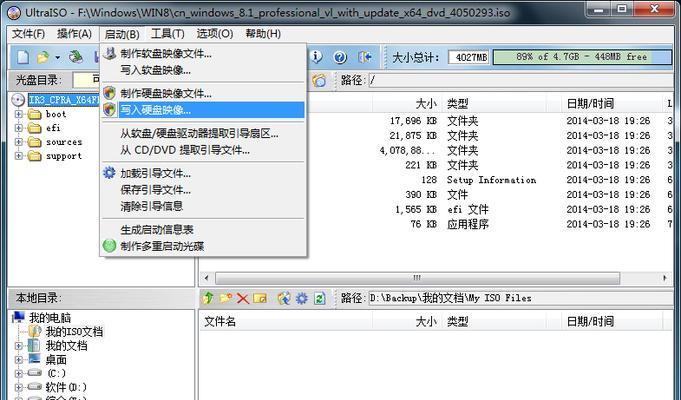This screenshot has height=400, width=681.
Task: Choose 生成启动信息表 menu entry
Action: point(203,230)
